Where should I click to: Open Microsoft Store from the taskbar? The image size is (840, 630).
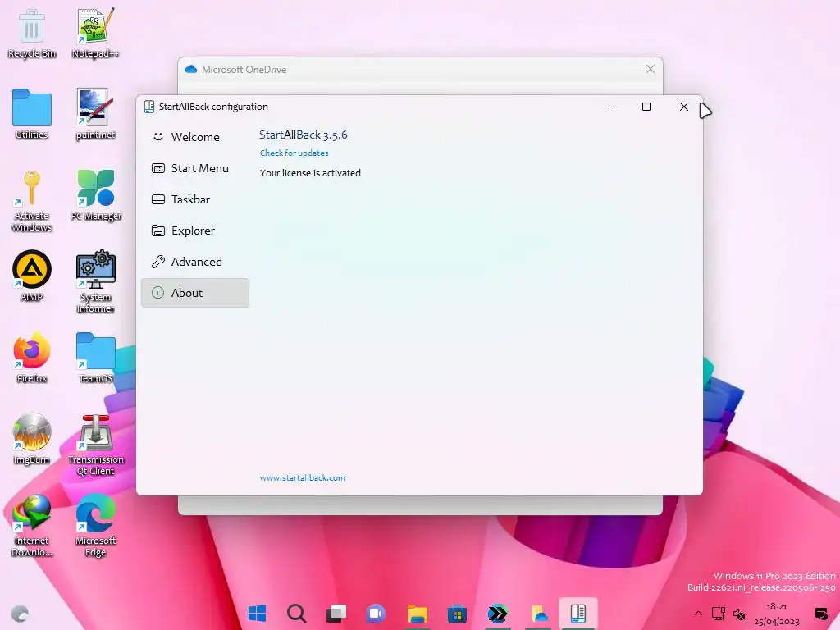click(457, 613)
